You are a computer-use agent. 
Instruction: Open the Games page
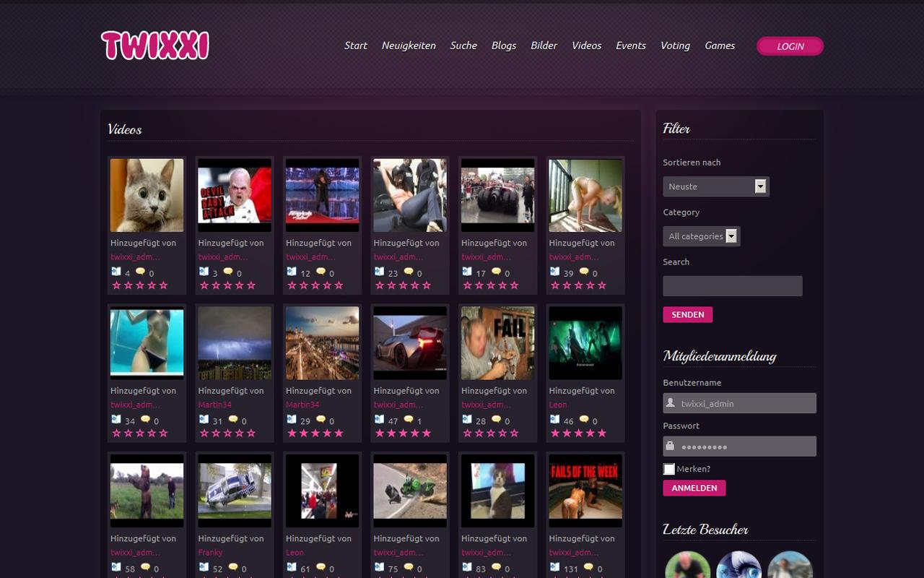point(720,46)
